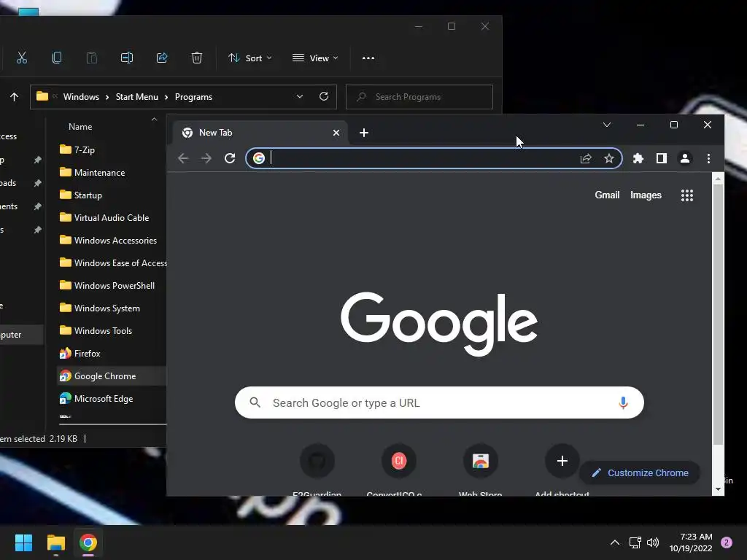
Task: Open the Google apps grid
Action: 687,195
